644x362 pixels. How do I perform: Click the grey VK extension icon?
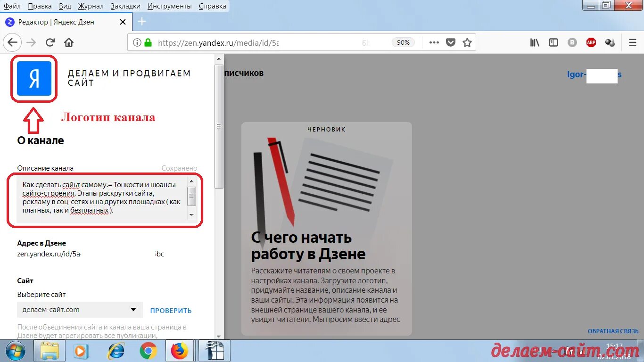coord(572,42)
